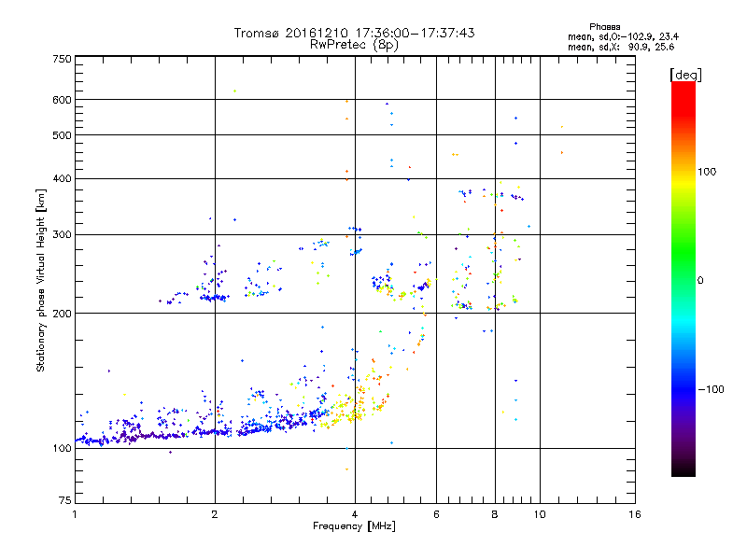This screenshot has width=747, height=560.
Task: Click the '500' height axis tick label
Action: tap(62, 135)
